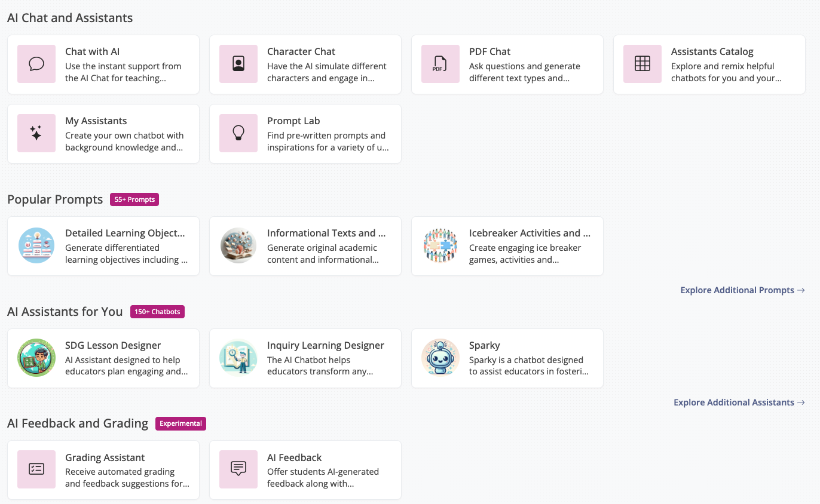Open the SDG Lesson Designer avatar
The height and width of the screenshot is (504, 820).
point(36,358)
